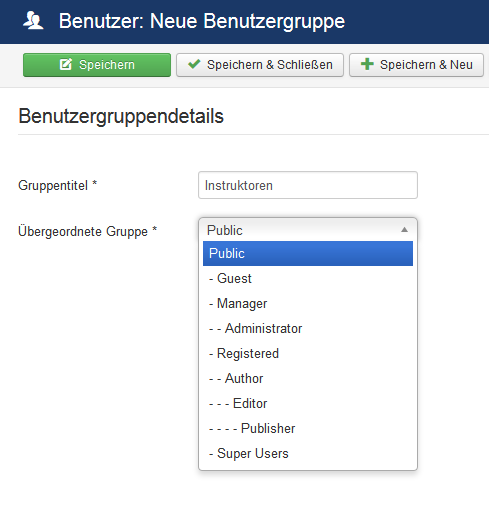Click the edit icon on Speichern button

point(66,64)
